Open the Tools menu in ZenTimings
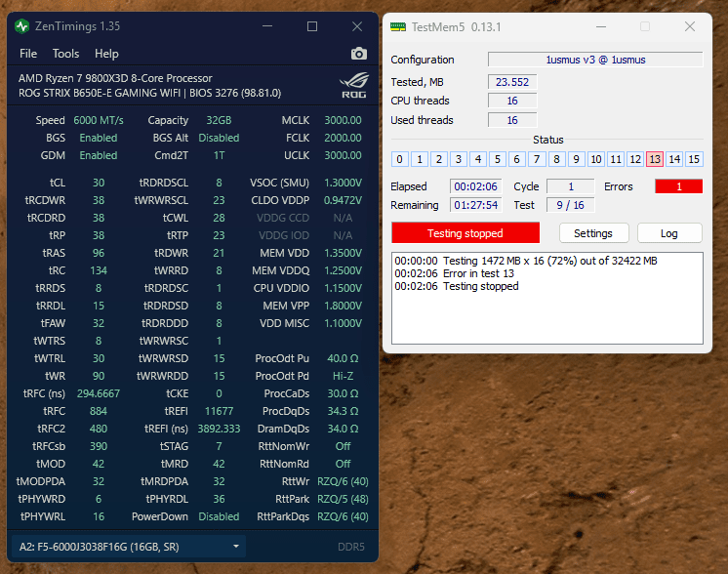 pyautogui.click(x=65, y=54)
